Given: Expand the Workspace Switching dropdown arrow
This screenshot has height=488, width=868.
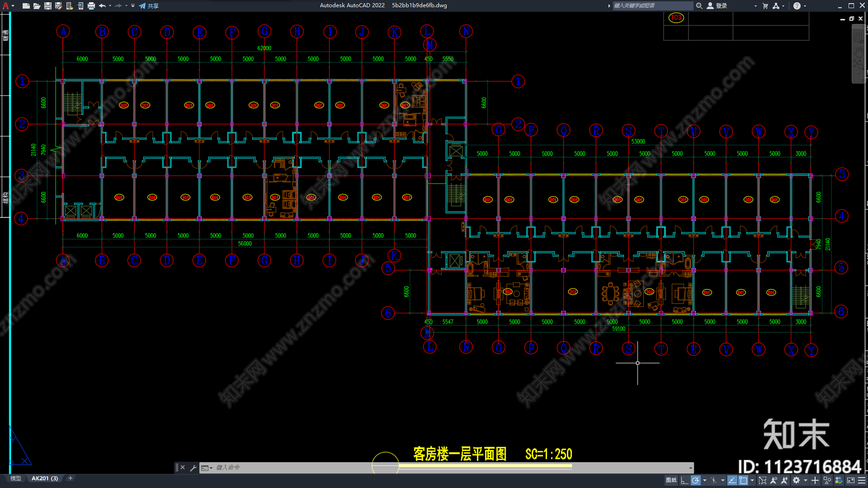Looking at the screenshot, I should coord(806,480).
